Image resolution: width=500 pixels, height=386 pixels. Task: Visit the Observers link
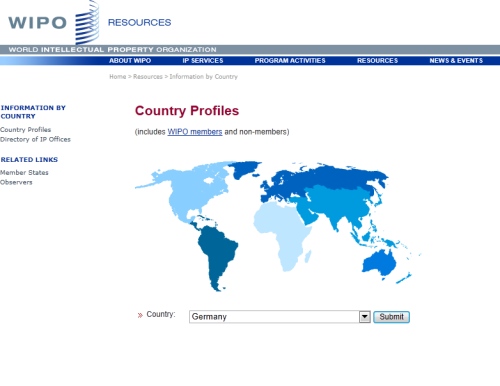pyautogui.click(x=16, y=182)
